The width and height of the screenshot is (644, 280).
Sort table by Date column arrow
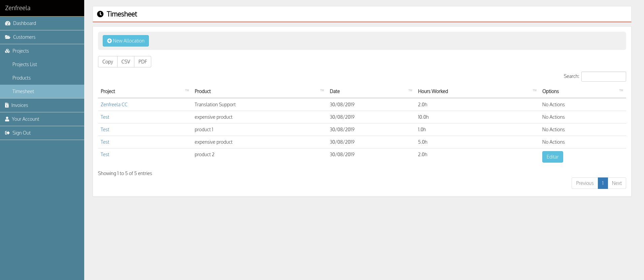410,90
